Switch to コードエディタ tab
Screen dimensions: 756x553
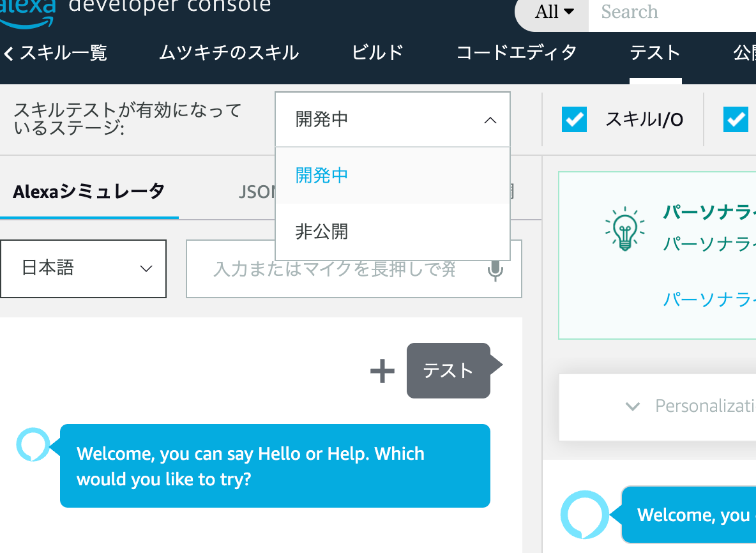click(517, 52)
